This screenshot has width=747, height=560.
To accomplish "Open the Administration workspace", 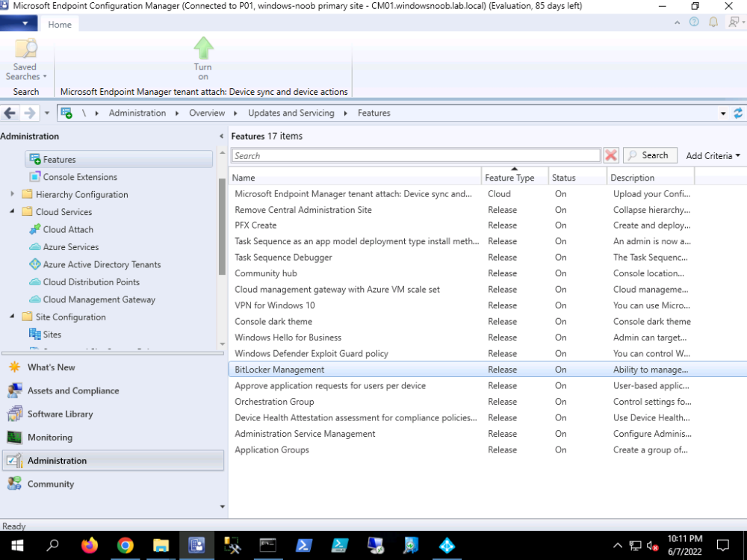I will point(113,461).
